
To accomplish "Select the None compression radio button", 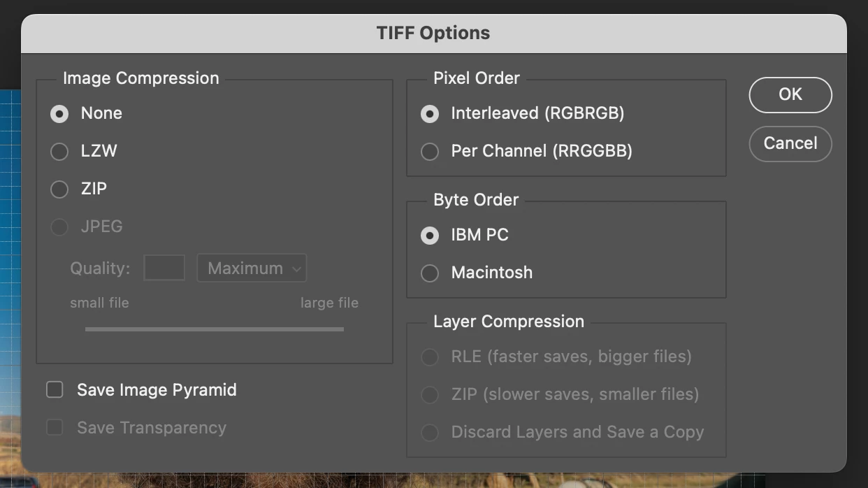I will click(x=59, y=113).
